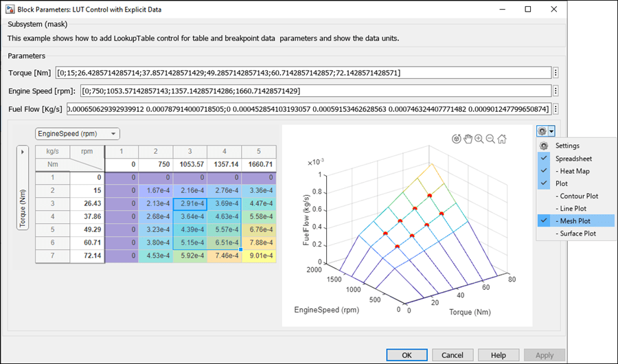Open the EngineSpeed (rpm) dropdown
Viewport: 618px width, 364px height.
coord(78,134)
